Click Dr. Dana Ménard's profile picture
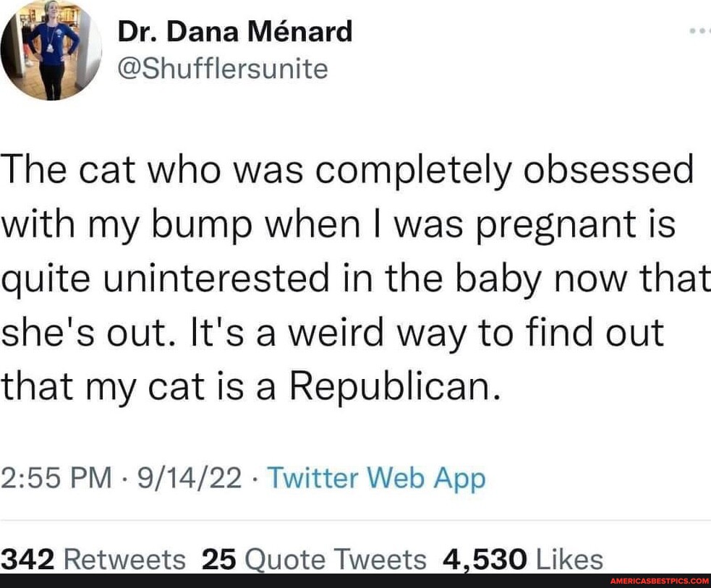This screenshot has width=711, height=588. [x=51, y=51]
